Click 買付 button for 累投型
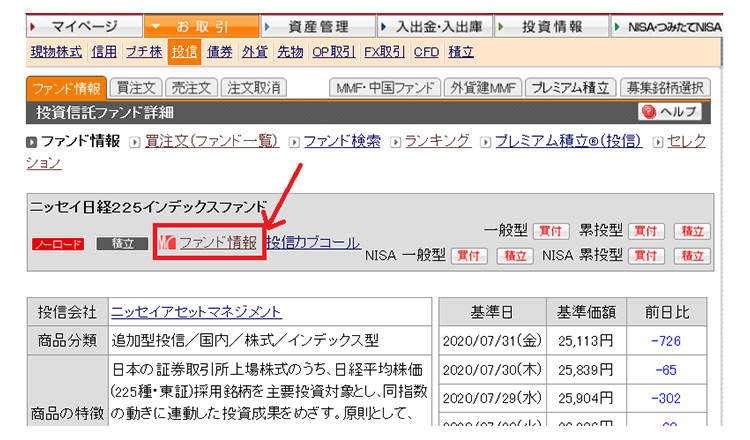The image size is (750, 440). (646, 231)
